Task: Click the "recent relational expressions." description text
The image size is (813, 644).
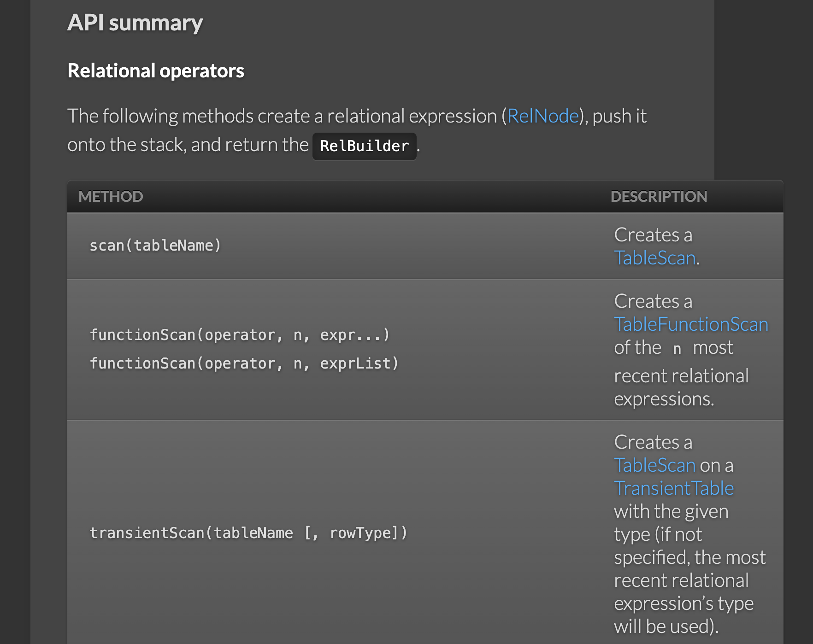Action: tap(681, 387)
